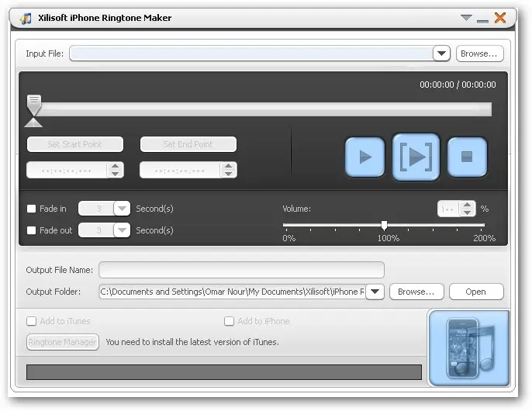Decrease the volume percent with the down arrow
This screenshot has width=532, height=411.
[467, 212]
